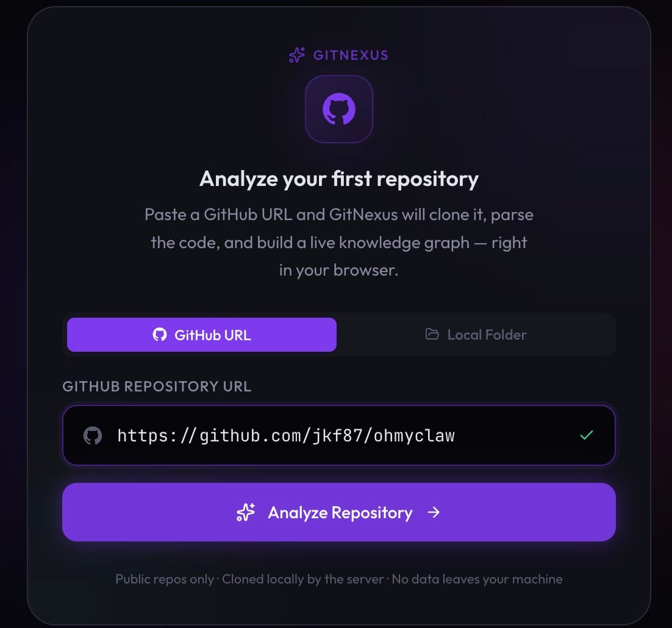Viewport: 672px width, 628px height.
Task: Click the large GitHub octocat app icon
Action: click(339, 109)
